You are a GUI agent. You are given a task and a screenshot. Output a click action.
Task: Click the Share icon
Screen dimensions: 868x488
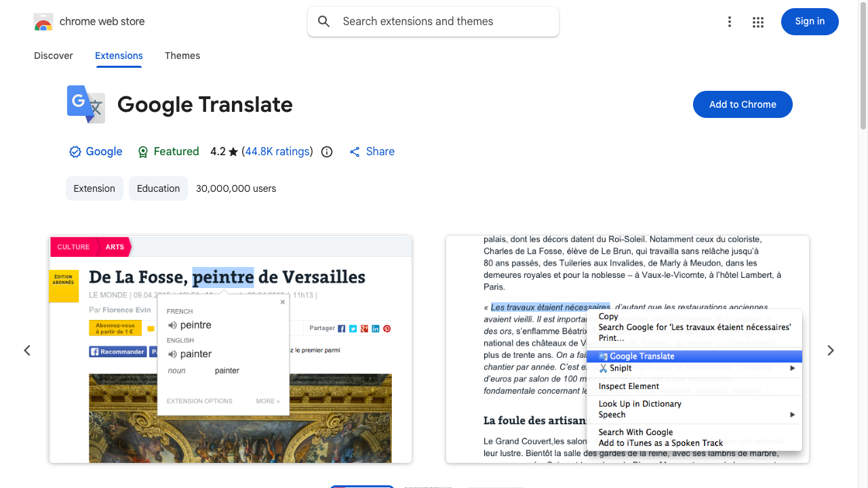click(355, 152)
